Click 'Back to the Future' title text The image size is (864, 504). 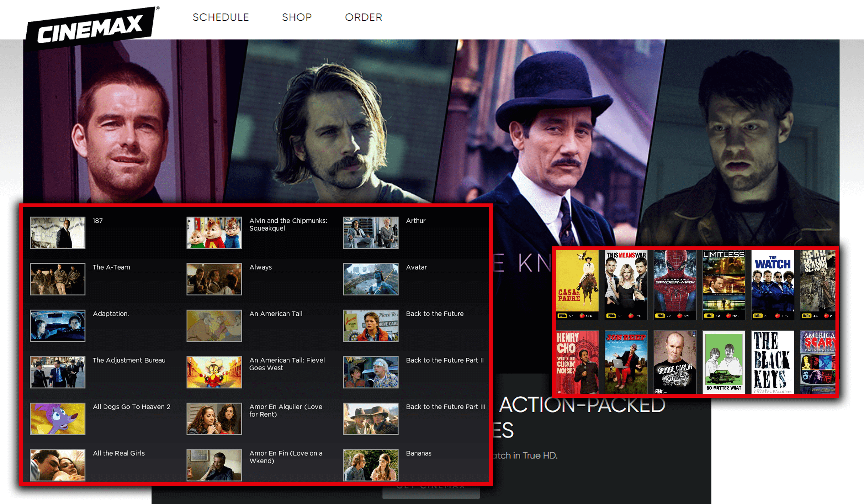coord(435,314)
